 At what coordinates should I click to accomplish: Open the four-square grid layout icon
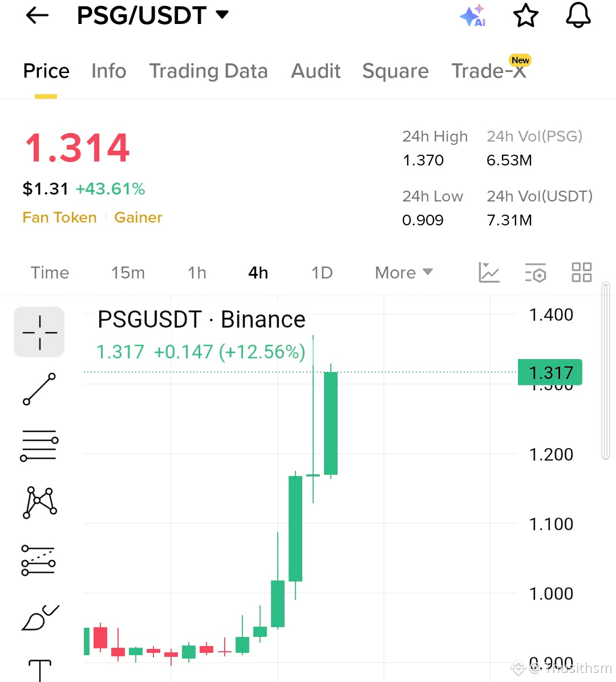(582, 272)
